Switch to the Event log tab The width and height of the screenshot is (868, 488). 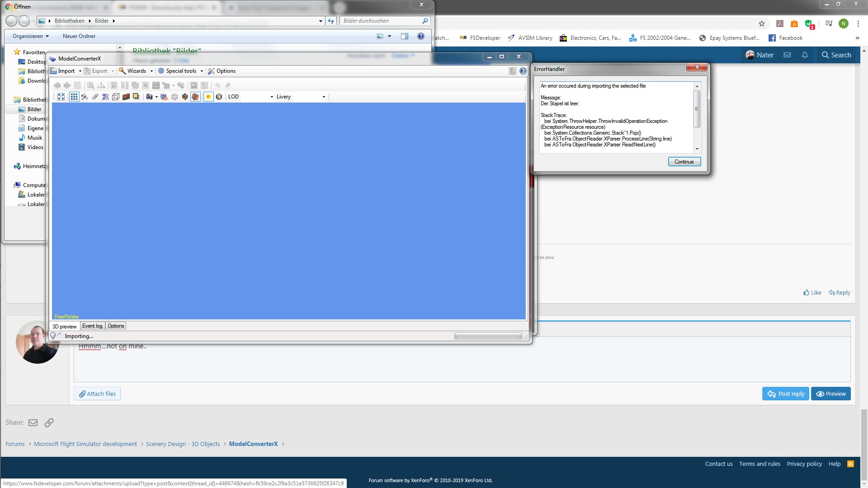(x=92, y=326)
